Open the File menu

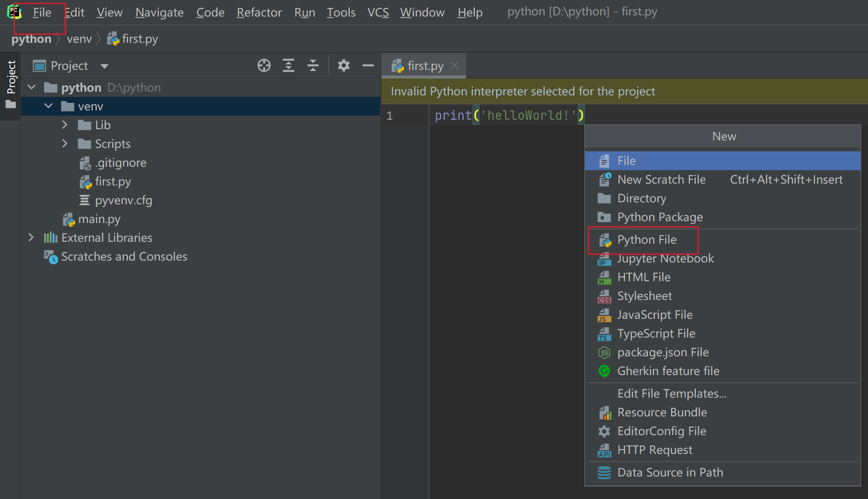(42, 12)
